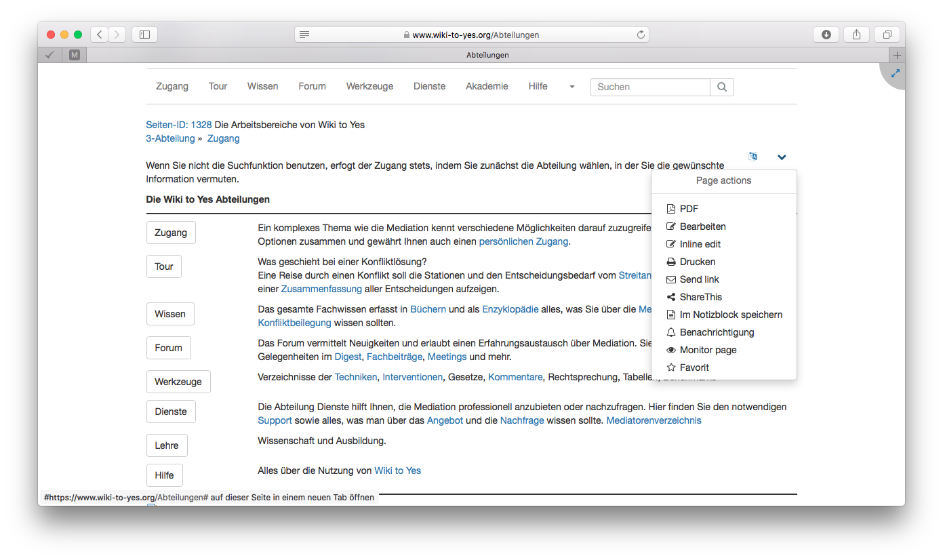Viewport: 943px width, 560px height.
Task: Choose Bearbeiten in Page actions
Action: (702, 226)
